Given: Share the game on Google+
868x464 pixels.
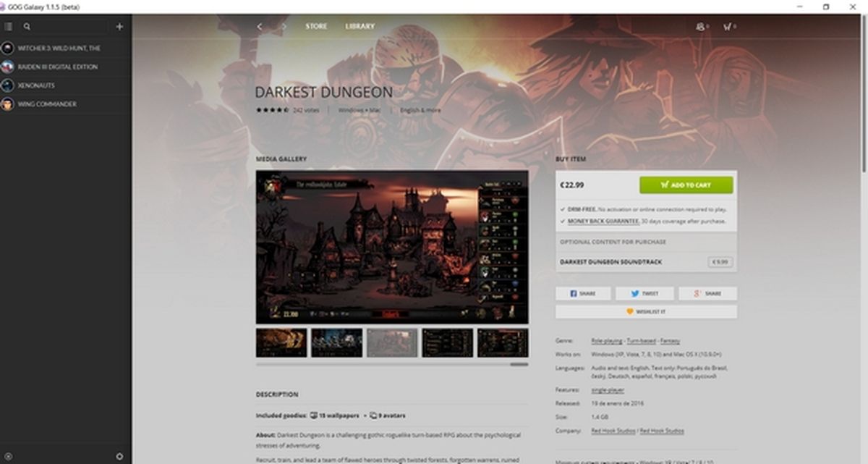Looking at the screenshot, I should pos(706,293).
